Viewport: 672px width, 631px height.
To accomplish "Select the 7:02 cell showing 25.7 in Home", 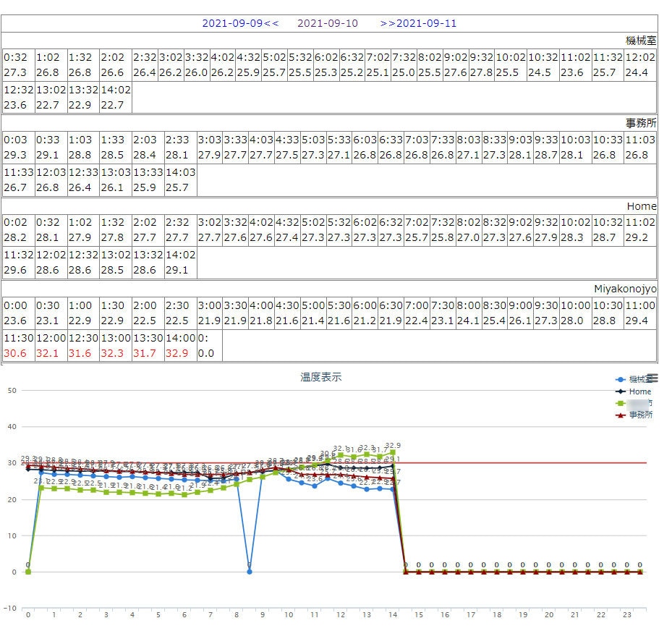I will (x=417, y=230).
